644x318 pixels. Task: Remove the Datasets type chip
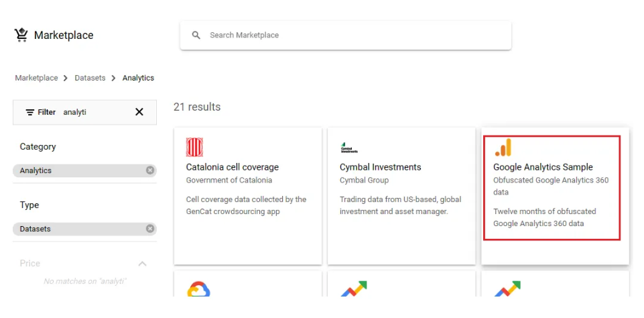(150, 229)
